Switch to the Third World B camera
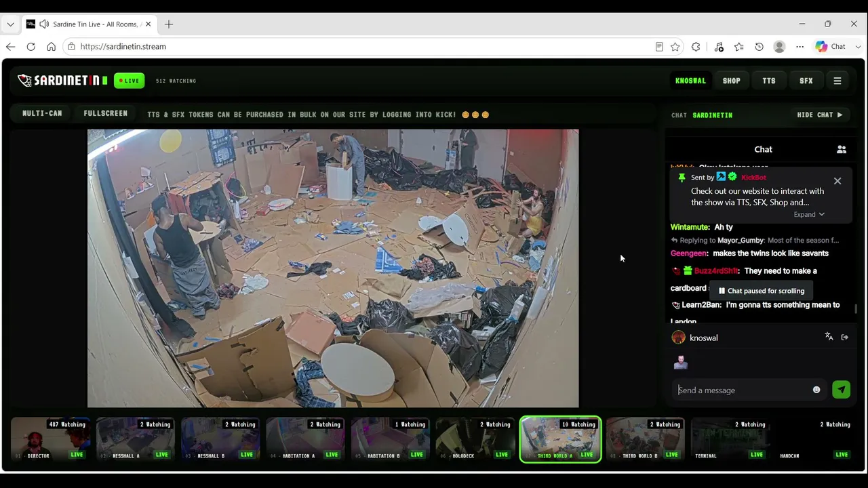The width and height of the screenshot is (868, 488). (x=645, y=440)
